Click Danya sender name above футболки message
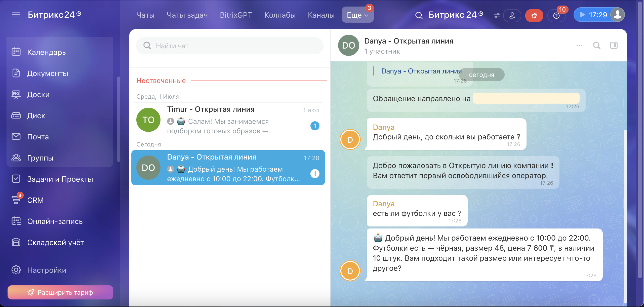The image size is (644, 307). 384,204
